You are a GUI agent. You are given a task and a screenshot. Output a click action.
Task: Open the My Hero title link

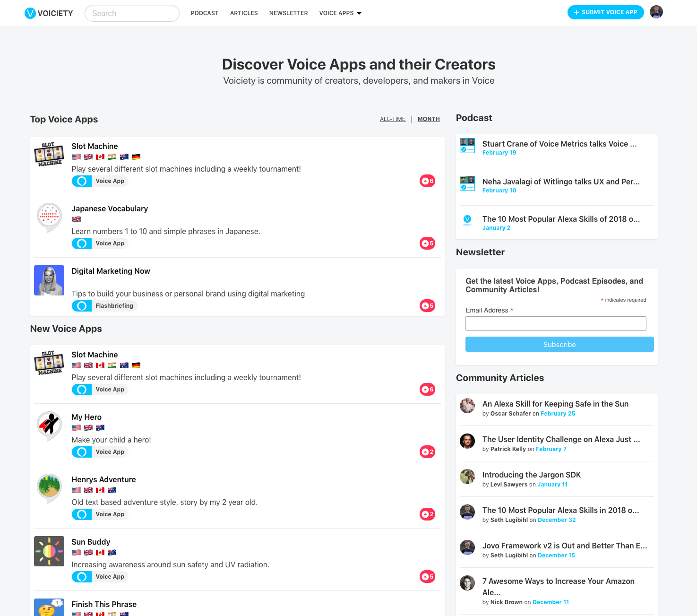(86, 417)
